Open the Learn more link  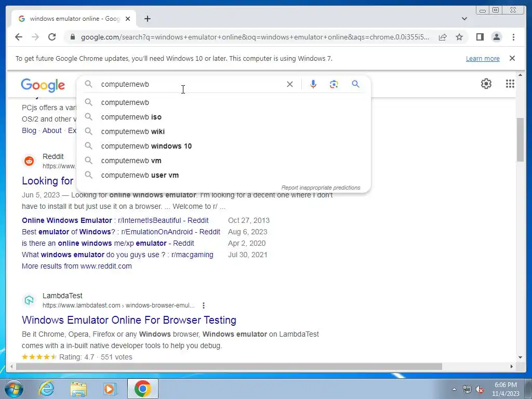[483, 58]
